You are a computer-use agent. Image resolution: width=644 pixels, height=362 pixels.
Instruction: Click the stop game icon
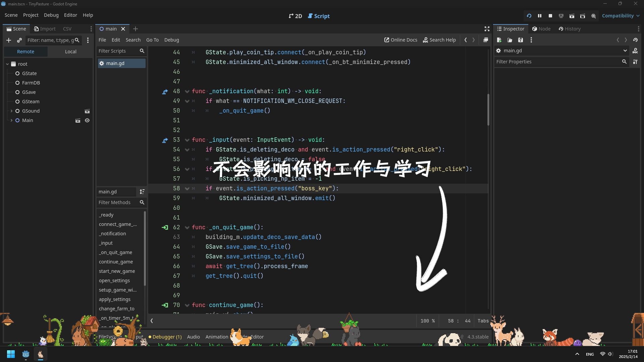click(x=550, y=16)
